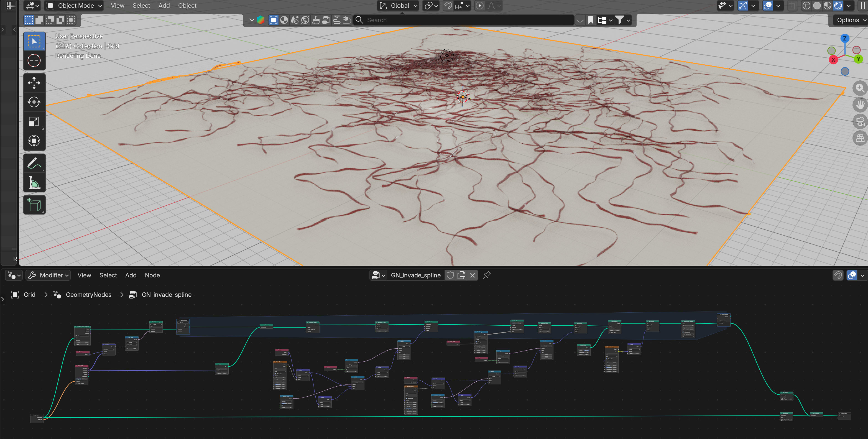Choose the Measure tool
Image resolution: width=868 pixels, height=439 pixels.
pyautogui.click(x=34, y=183)
